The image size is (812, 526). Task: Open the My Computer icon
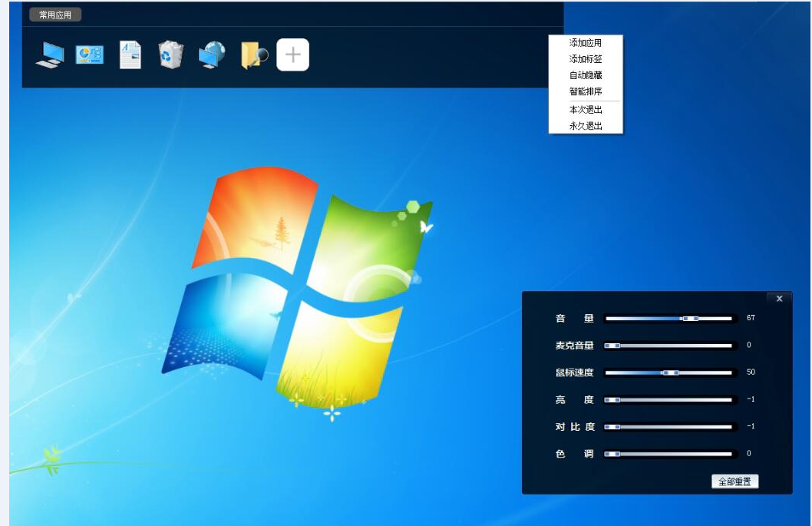point(50,55)
